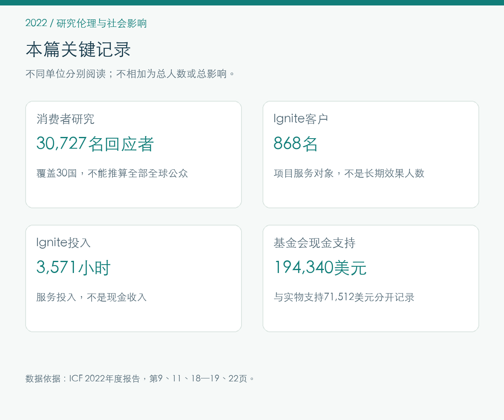Click the value "868名"
The width and height of the screenshot is (504, 420).
click(296, 144)
